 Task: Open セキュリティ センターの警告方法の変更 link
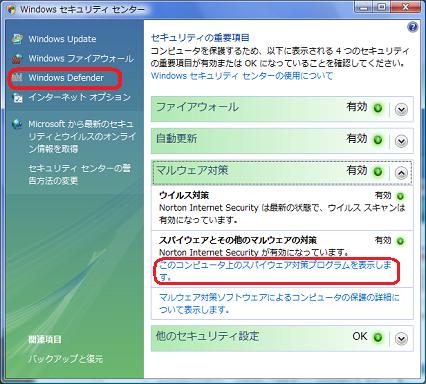tap(79, 175)
